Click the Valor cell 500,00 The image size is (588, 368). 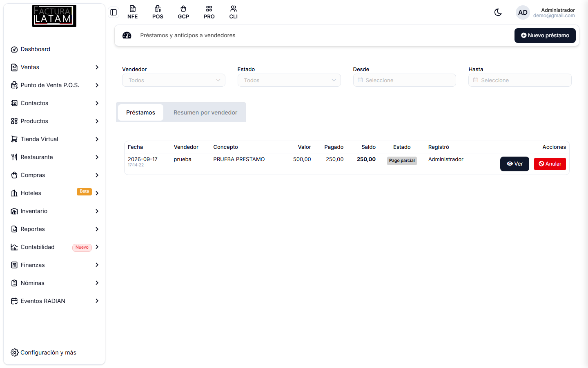(x=302, y=159)
